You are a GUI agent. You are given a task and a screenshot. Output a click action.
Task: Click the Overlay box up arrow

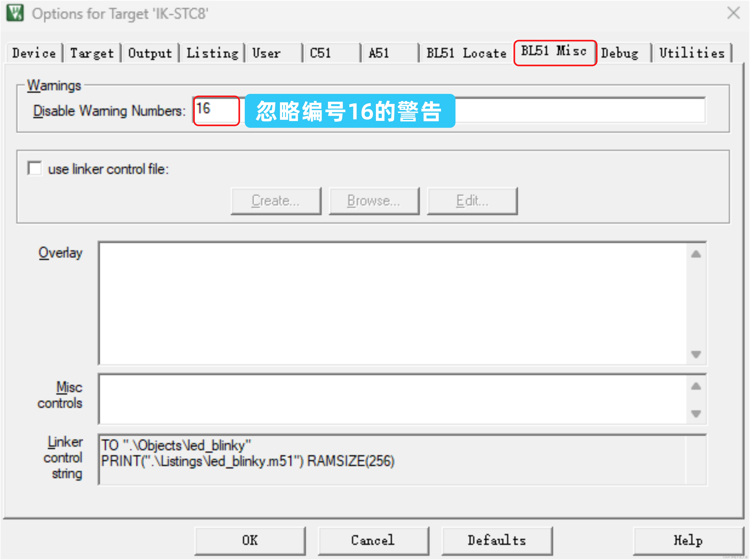[x=696, y=254]
